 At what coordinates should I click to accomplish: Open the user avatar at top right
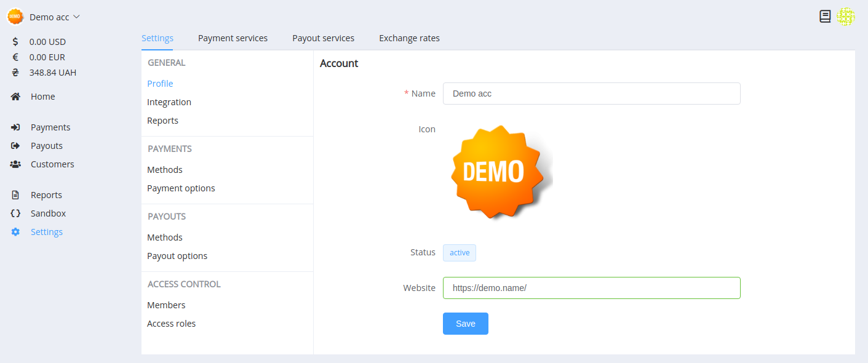pyautogui.click(x=846, y=17)
